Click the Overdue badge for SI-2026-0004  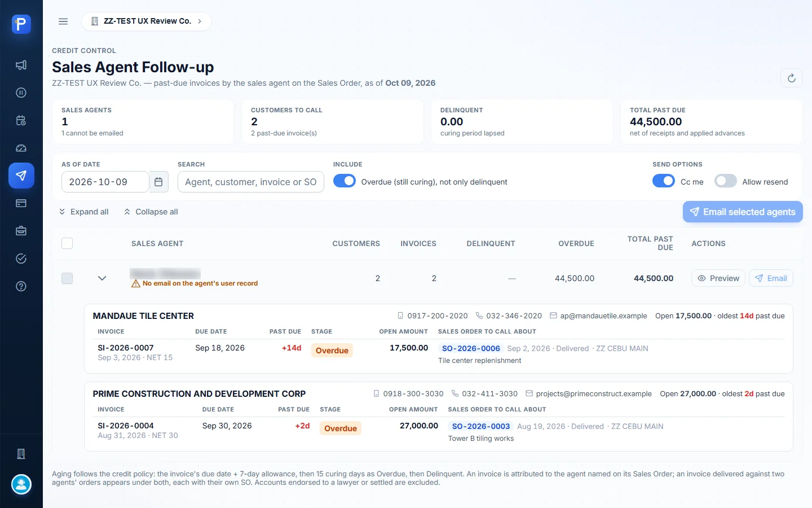click(341, 428)
